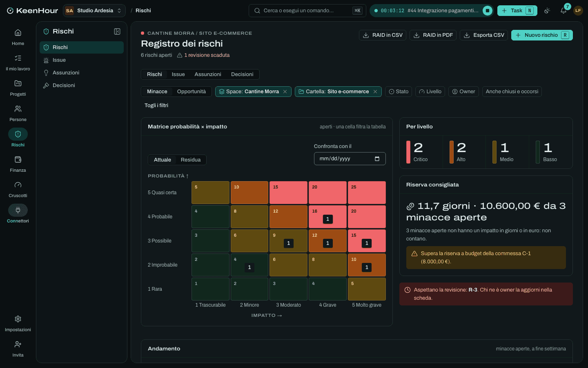Open the Studio Ardesia workspace switcher
Image resolution: width=588 pixels, height=368 pixels.
(x=94, y=11)
